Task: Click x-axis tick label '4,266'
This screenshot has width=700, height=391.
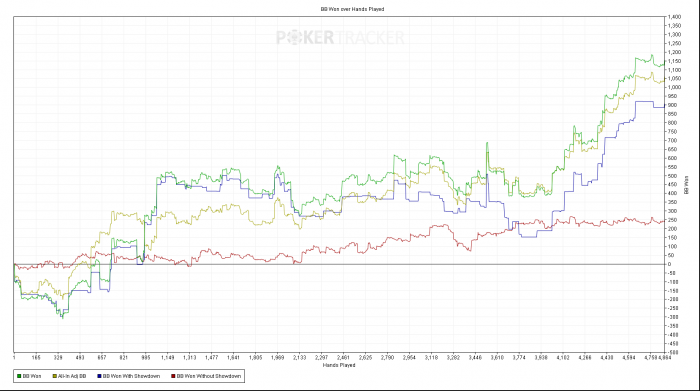Action: point(585,358)
